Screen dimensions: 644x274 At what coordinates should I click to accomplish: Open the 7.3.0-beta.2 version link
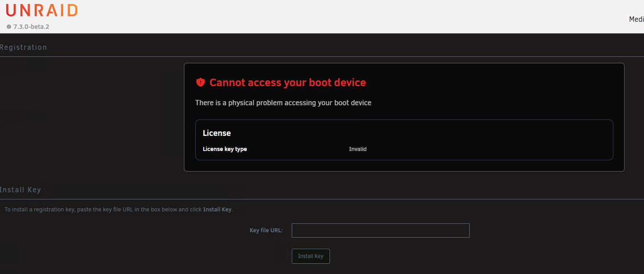point(31,27)
